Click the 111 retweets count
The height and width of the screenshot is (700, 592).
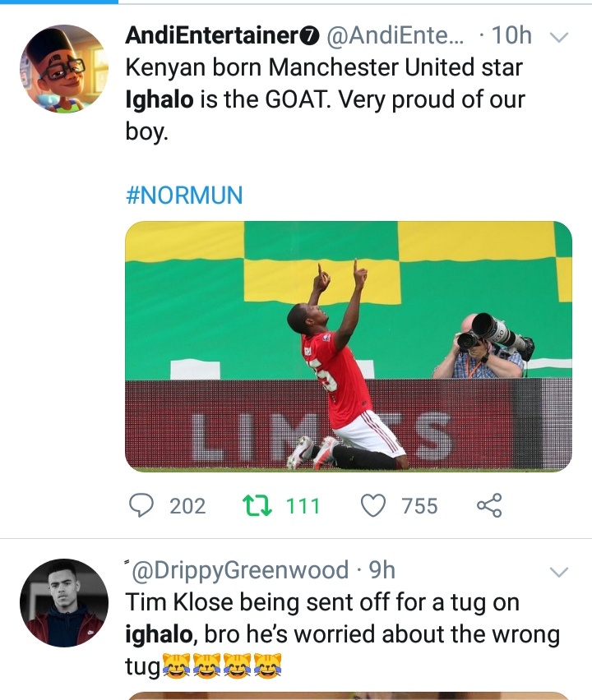click(303, 506)
